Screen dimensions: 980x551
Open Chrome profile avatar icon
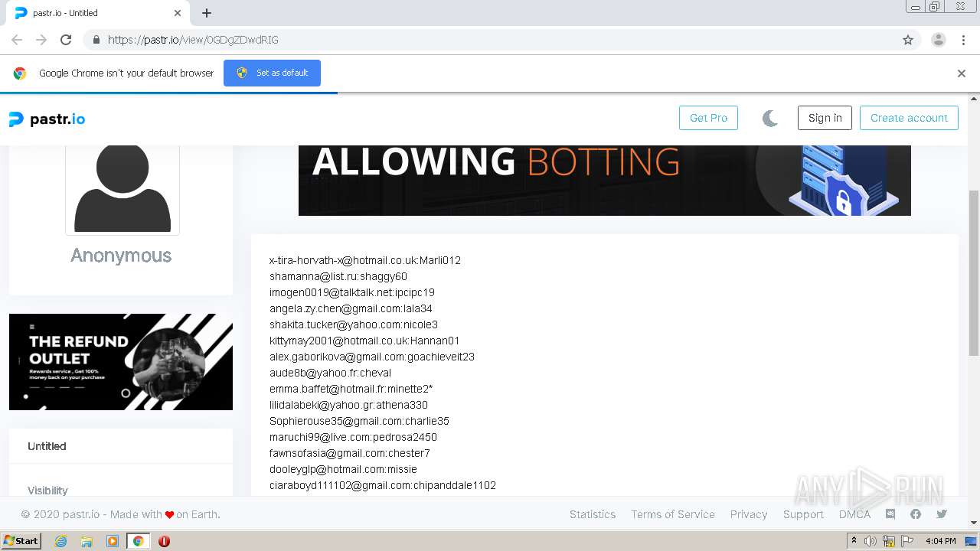pos(939,40)
